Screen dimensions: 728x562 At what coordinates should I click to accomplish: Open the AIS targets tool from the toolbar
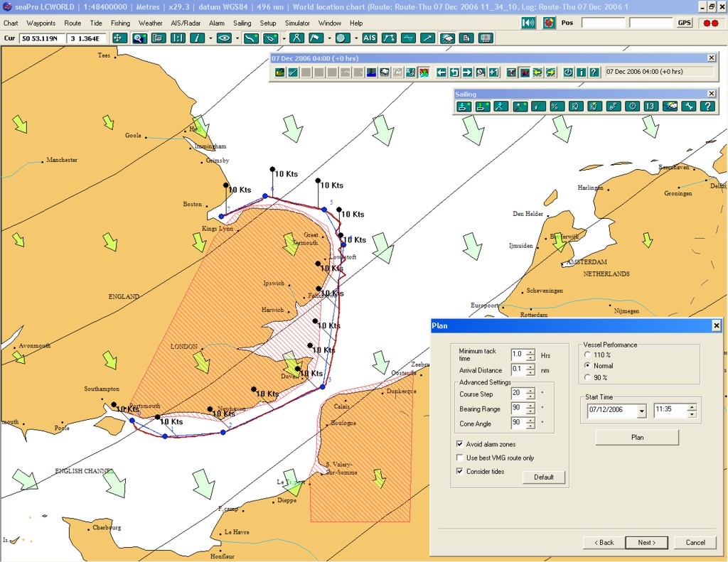[370, 38]
